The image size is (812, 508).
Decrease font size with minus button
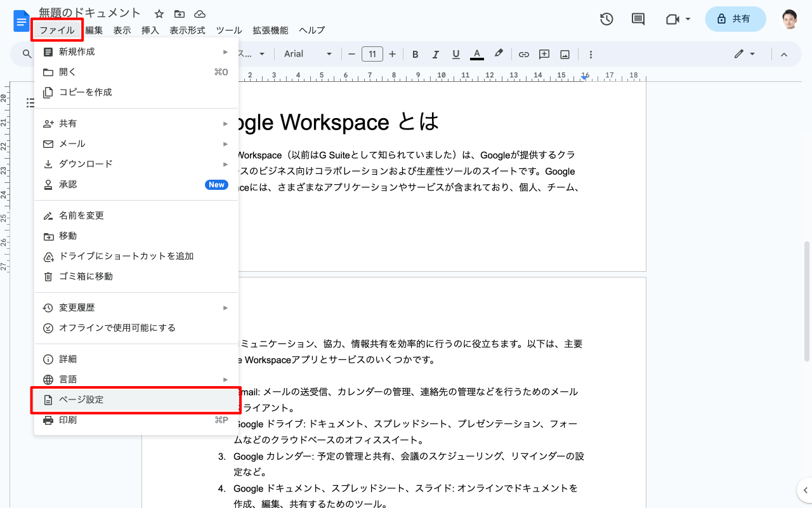click(x=351, y=54)
